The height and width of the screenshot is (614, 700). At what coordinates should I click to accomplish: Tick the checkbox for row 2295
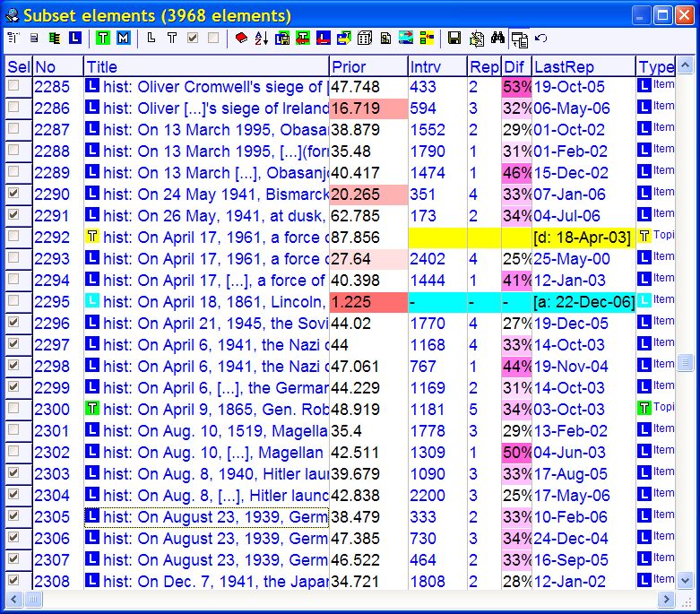(13, 300)
